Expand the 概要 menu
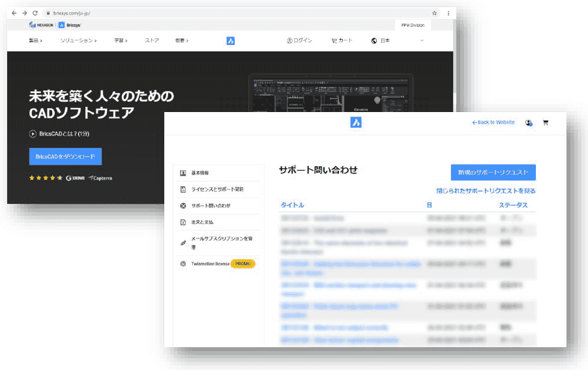 click(181, 40)
